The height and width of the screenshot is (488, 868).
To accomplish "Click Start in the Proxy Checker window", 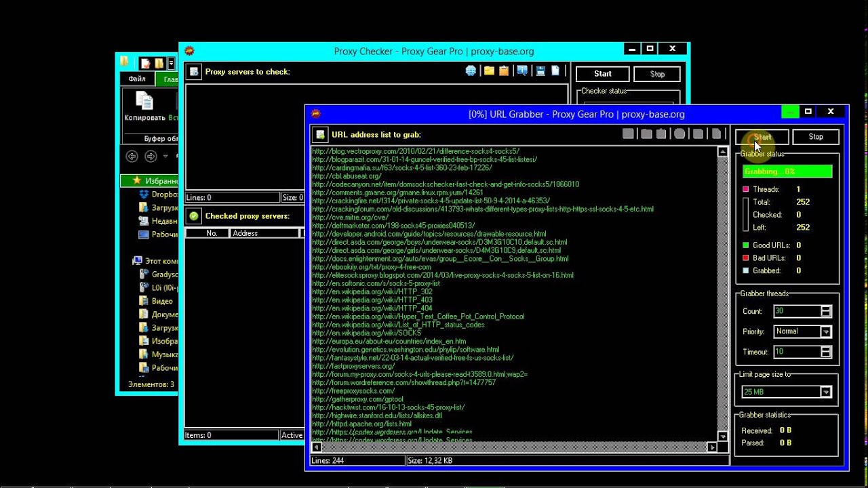I will pyautogui.click(x=603, y=74).
